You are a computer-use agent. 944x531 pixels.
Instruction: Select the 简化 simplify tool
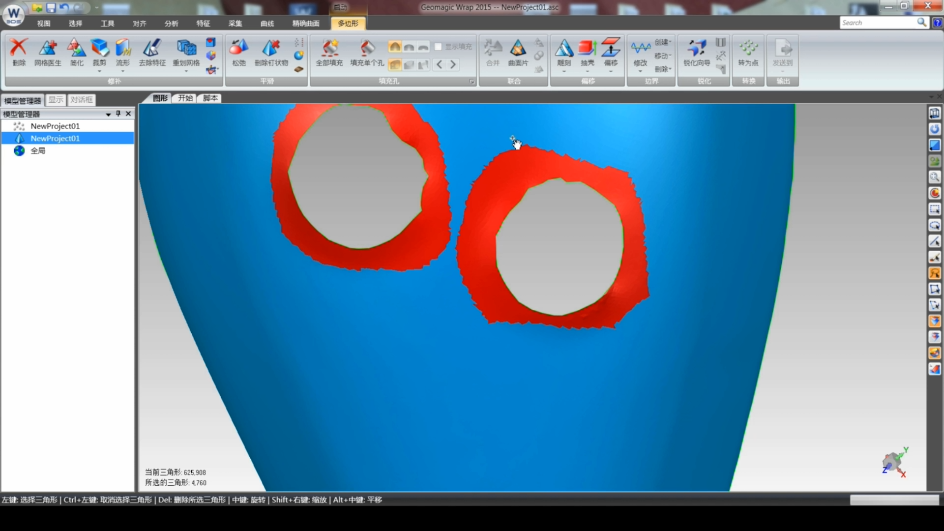(76, 49)
